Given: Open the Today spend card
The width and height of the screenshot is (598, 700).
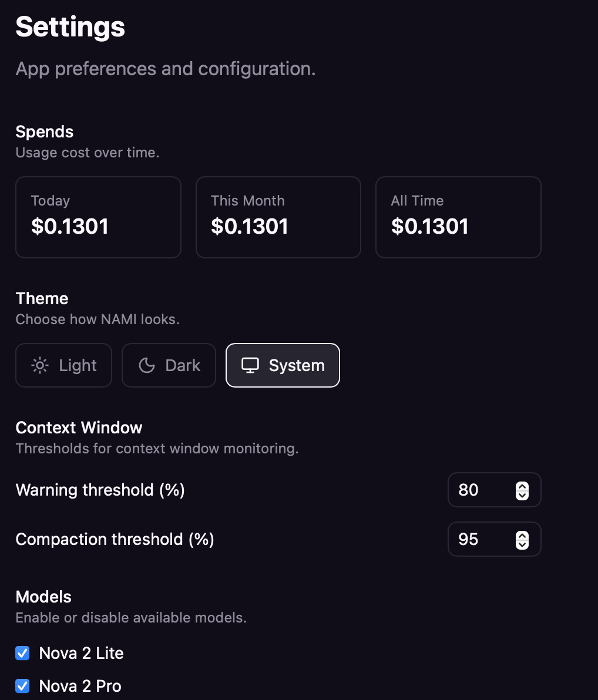Looking at the screenshot, I should (98, 217).
